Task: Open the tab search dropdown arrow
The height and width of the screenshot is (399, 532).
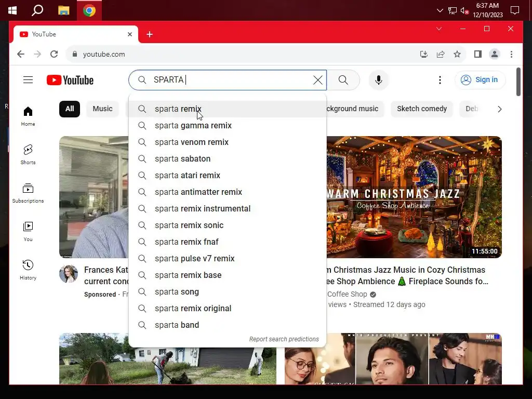Action: [x=438, y=29]
